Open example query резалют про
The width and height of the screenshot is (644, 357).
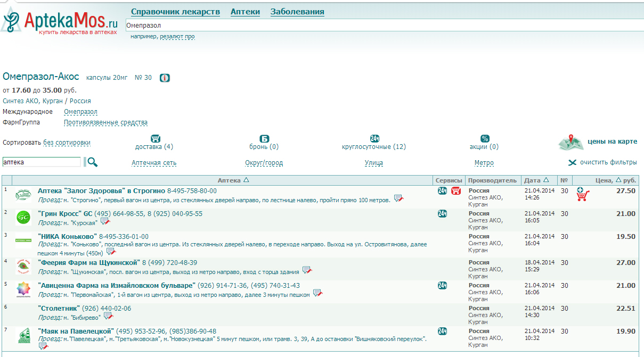[177, 37]
